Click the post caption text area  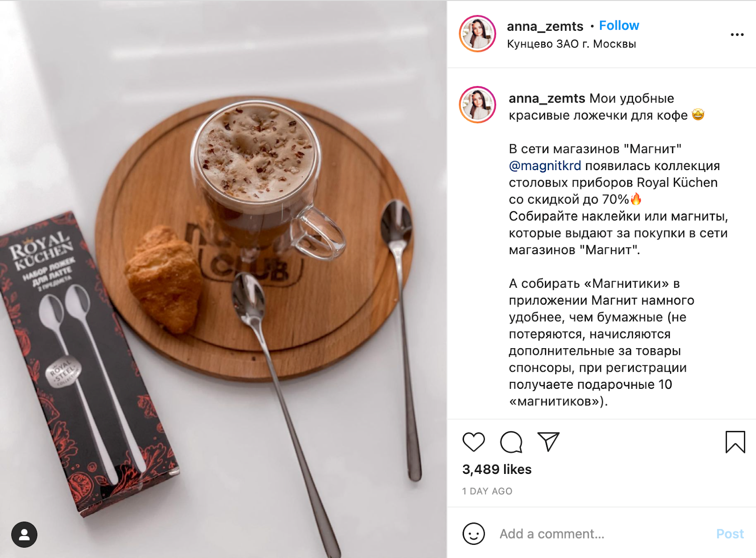tap(619, 249)
